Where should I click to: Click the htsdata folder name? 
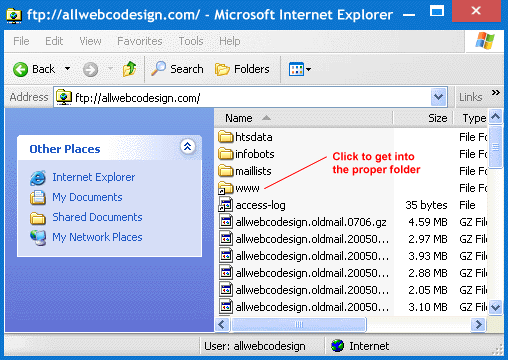pos(254,137)
